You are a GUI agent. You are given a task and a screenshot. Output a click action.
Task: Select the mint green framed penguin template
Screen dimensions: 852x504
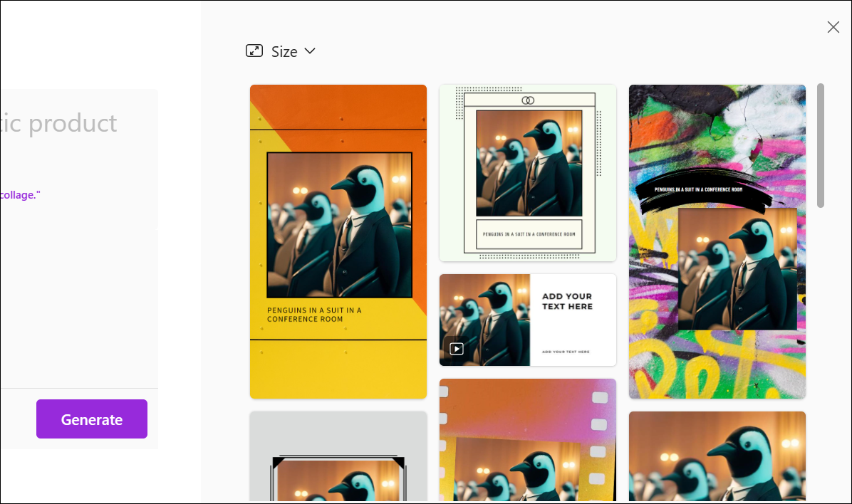[528, 173]
